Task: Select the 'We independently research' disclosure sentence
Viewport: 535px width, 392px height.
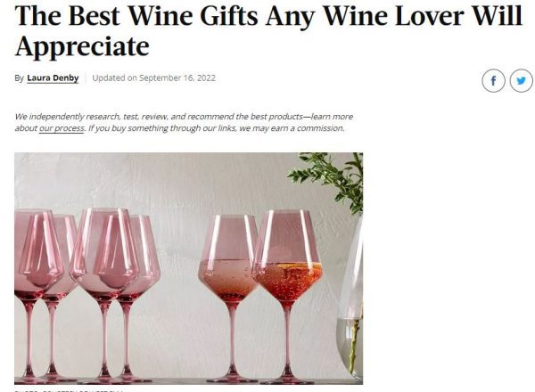Action: point(184,122)
